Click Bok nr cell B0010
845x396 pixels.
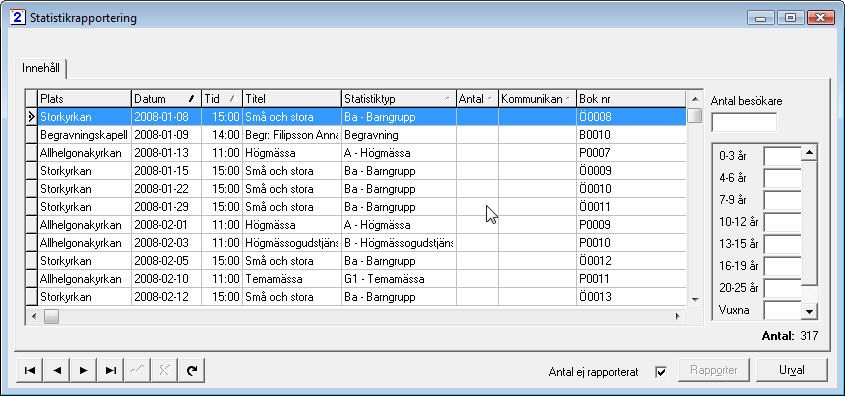[x=631, y=135]
